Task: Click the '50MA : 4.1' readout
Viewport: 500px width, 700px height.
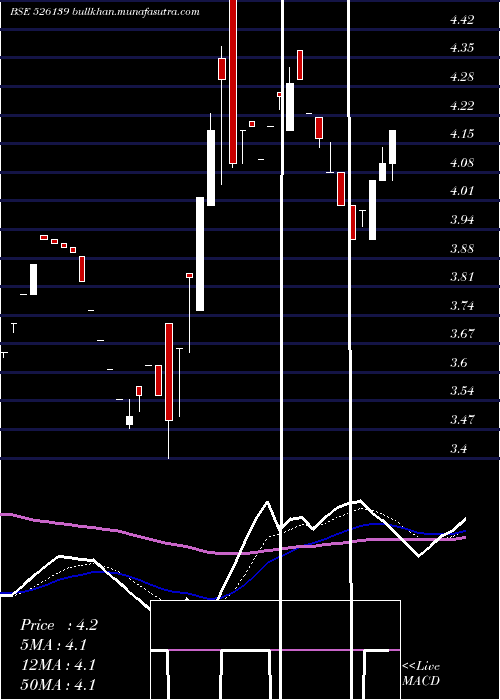Action: coord(58,684)
